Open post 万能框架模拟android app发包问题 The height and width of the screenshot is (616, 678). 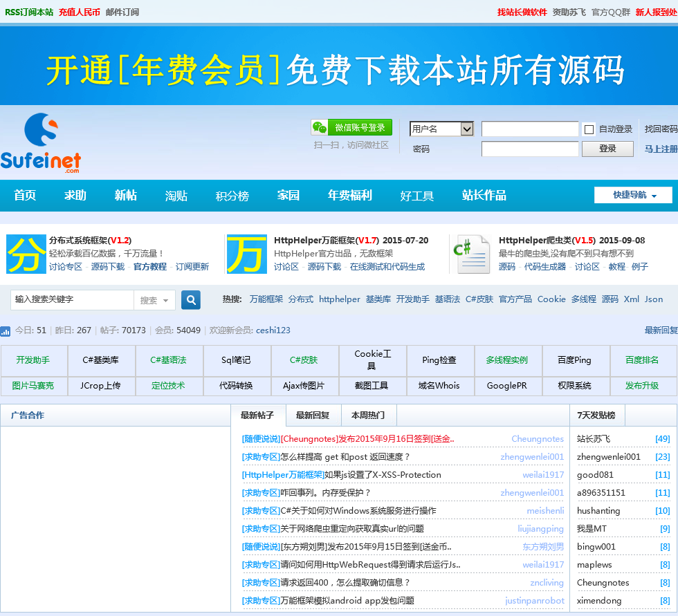(x=347, y=601)
